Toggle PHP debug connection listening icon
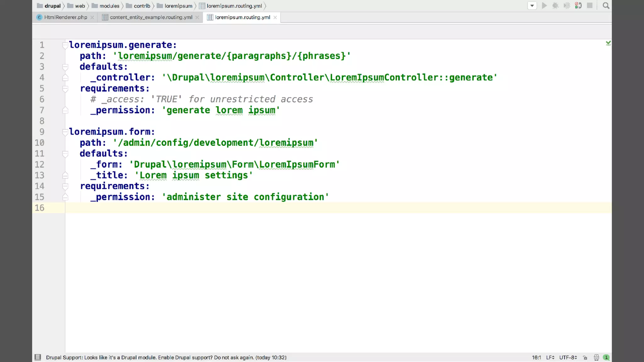The width and height of the screenshot is (644, 362). tap(578, 6)
